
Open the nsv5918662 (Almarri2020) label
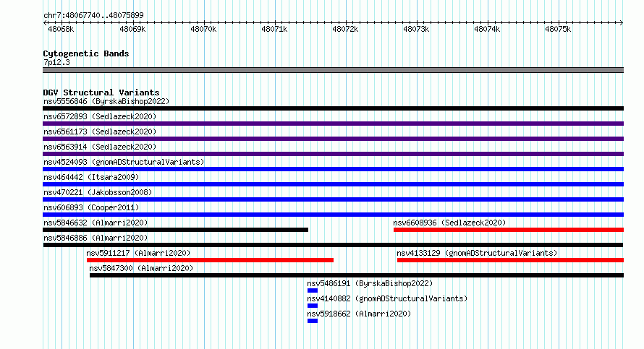359,314
